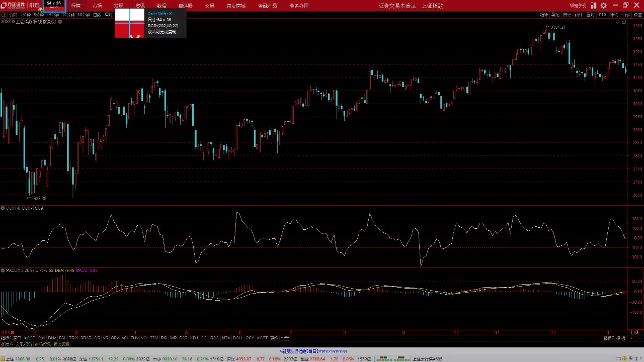Click the 指标A tab
The width and height of the screenshot is (644, 362).
(x=6, y=338)
